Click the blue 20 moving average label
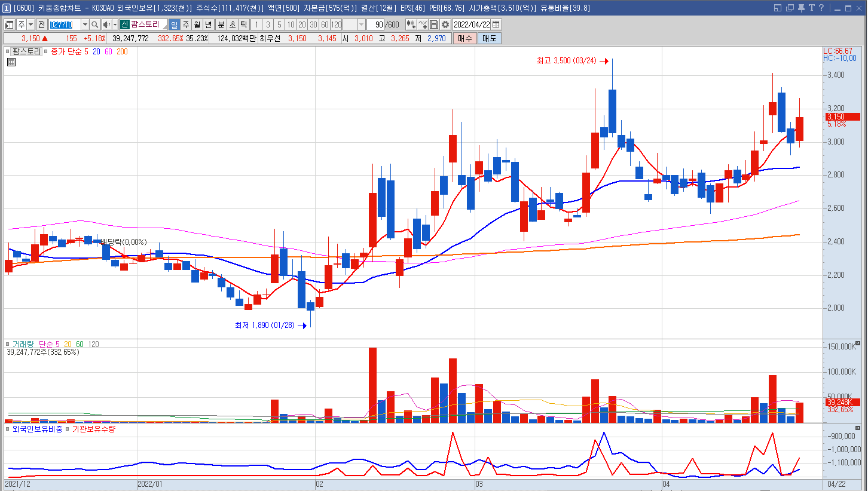This screenshot has width=868, height=491. [96, 52]
